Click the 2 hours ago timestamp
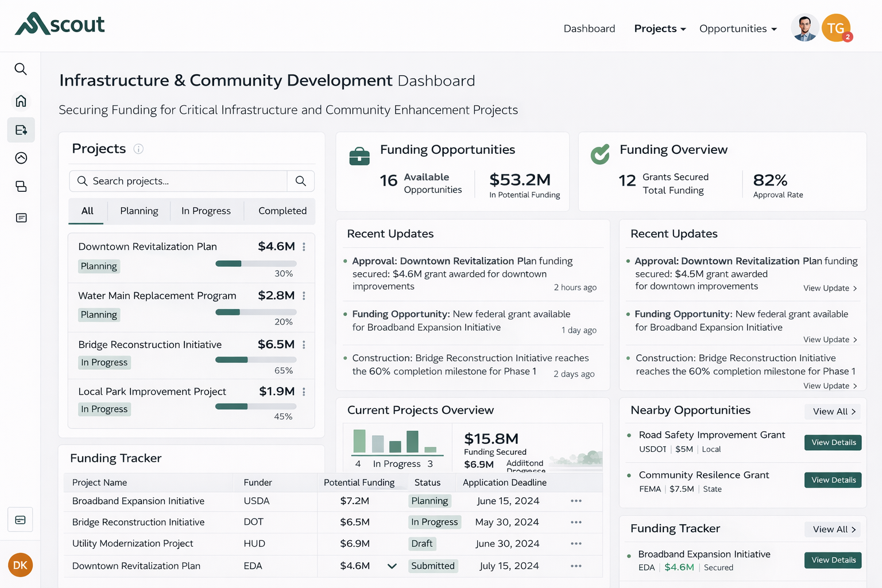The height and width of the screenshot is (588, 882). [x=575, y=287]
